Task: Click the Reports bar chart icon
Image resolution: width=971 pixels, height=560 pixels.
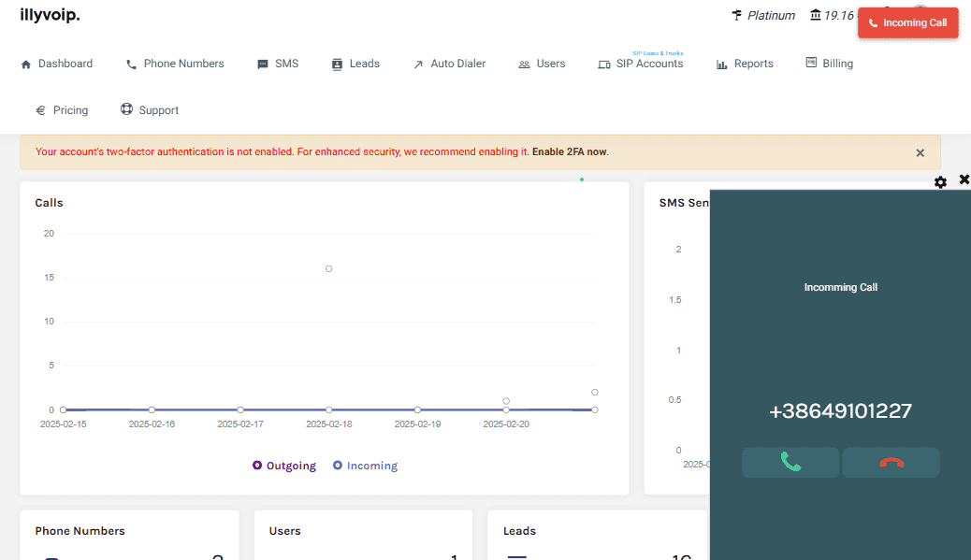Action: click(722, 65)
